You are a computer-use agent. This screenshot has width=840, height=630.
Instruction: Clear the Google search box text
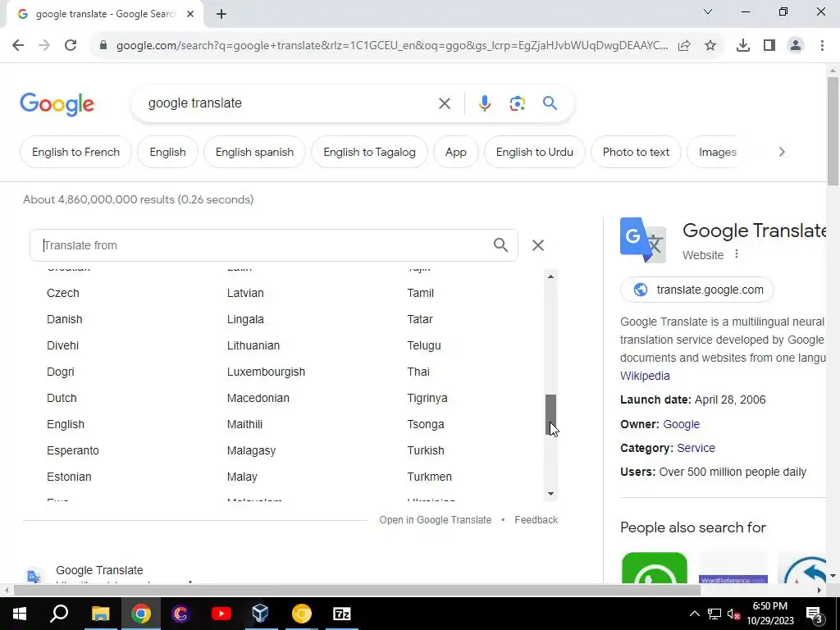[x=444, y=103]
